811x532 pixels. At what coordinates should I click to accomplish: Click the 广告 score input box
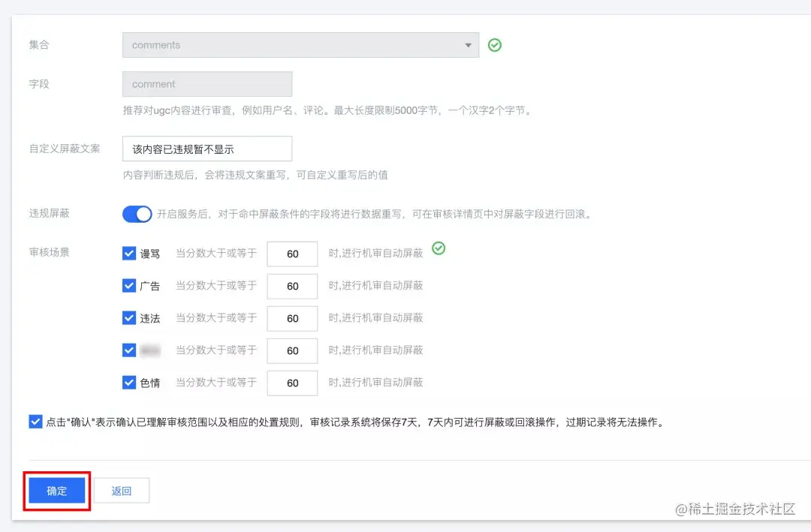[292, 285]
